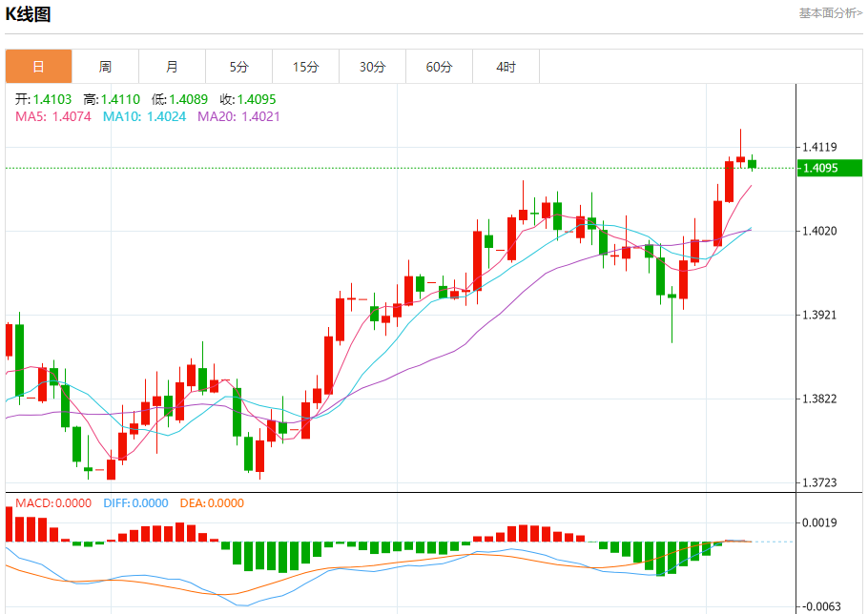Click the MA5 indicator label
The image size is (868, 614).
point(53,116)
